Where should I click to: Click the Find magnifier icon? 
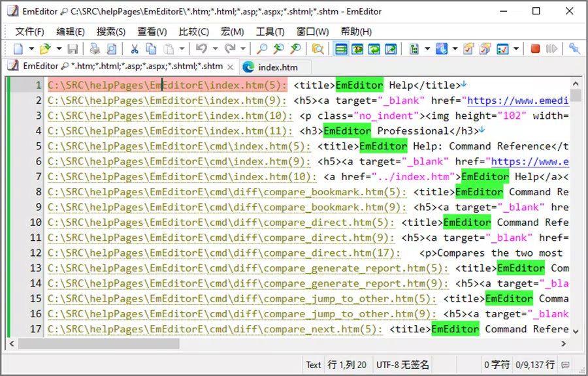[x=261, y=49]
